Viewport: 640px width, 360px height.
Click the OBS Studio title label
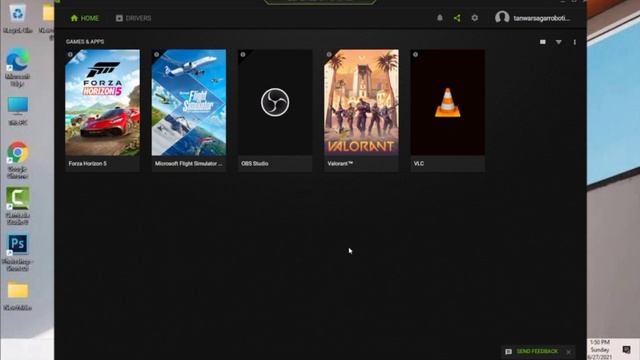[255, 164]
